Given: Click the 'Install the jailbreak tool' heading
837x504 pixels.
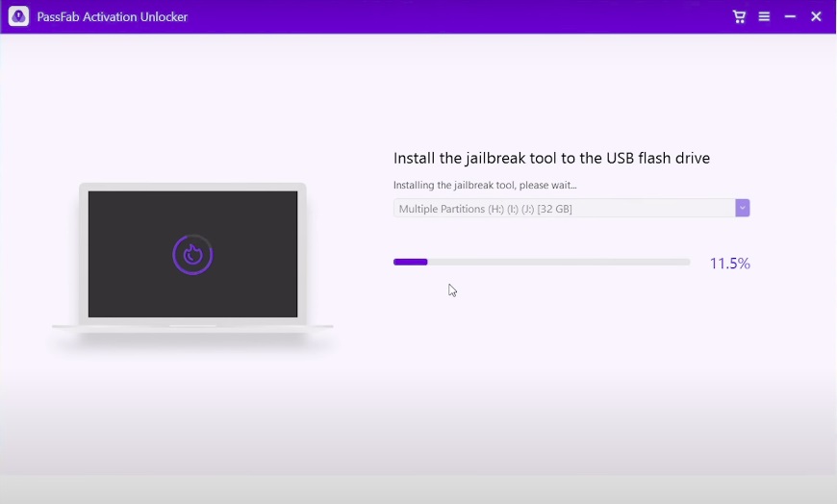Looking at the screenshot, I should click(551, 159).
